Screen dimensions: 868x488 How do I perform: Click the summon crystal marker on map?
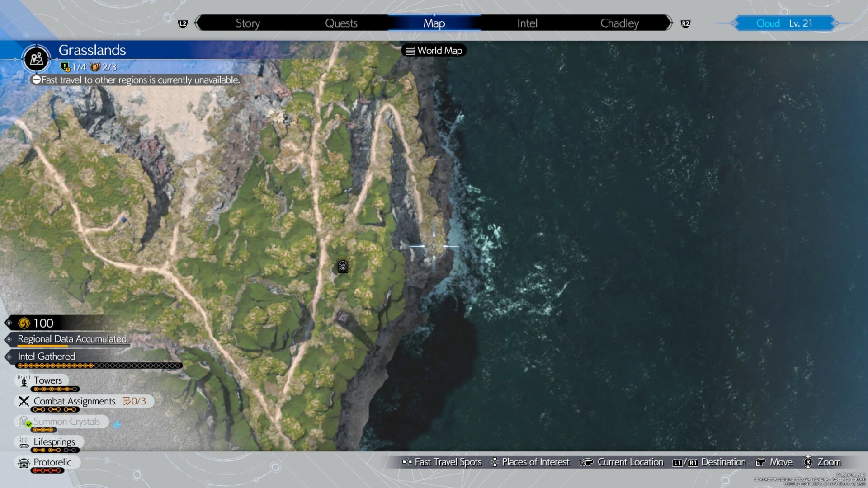(x=343, y=267)
